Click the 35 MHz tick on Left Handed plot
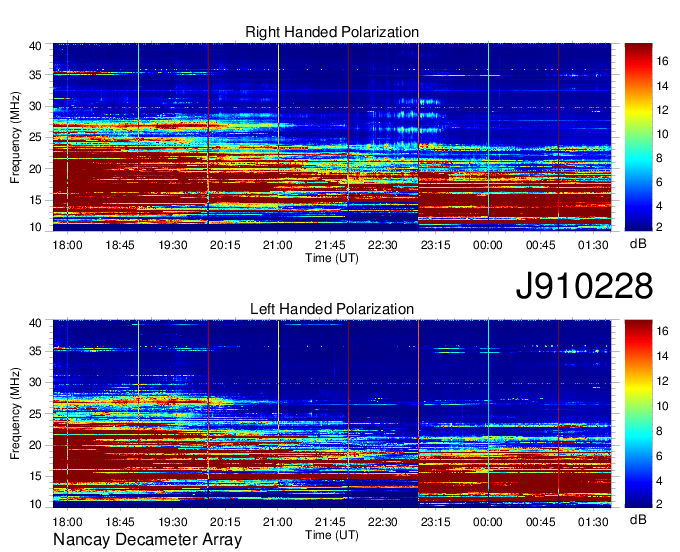Image resolution: width=680 pixels, height=552 pixels. (x=35, y=351)
